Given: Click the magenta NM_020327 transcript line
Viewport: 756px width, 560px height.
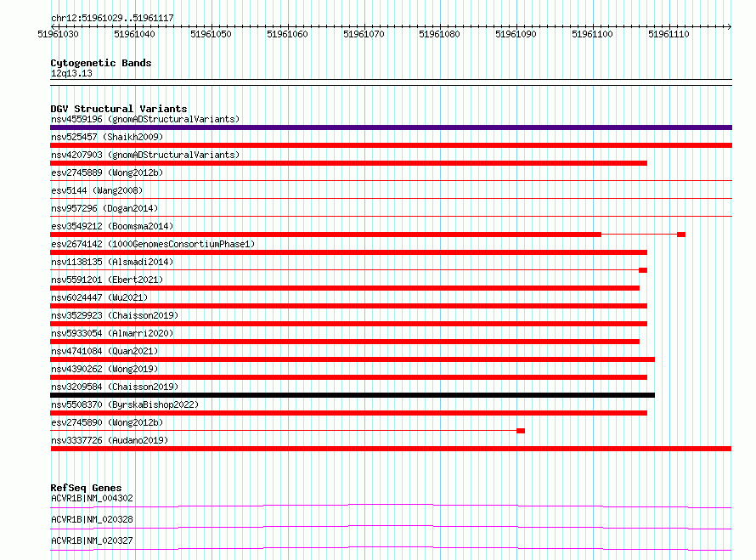Looking at the screenshot, I should (x=391, y=548).
